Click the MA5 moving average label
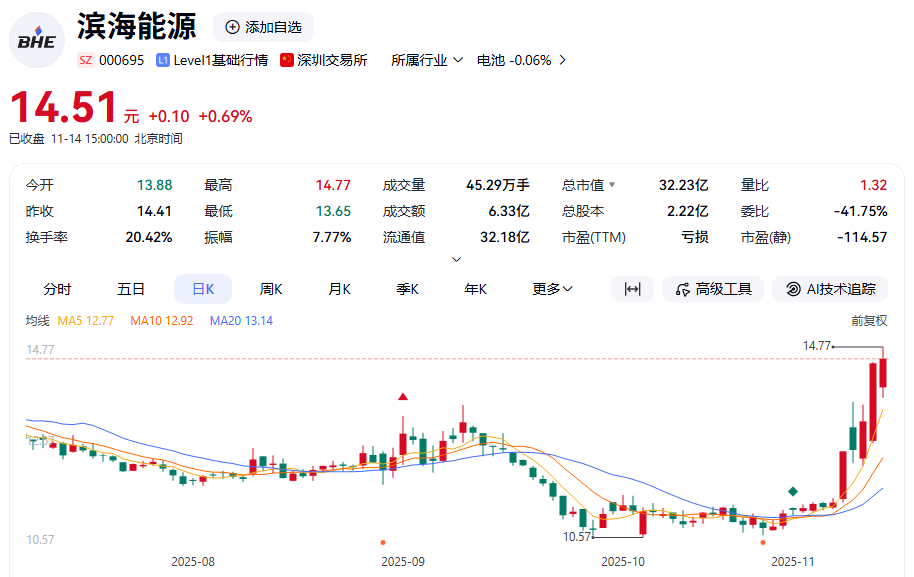The width and height of the screenshot is (914, 577). pos(86,321)
